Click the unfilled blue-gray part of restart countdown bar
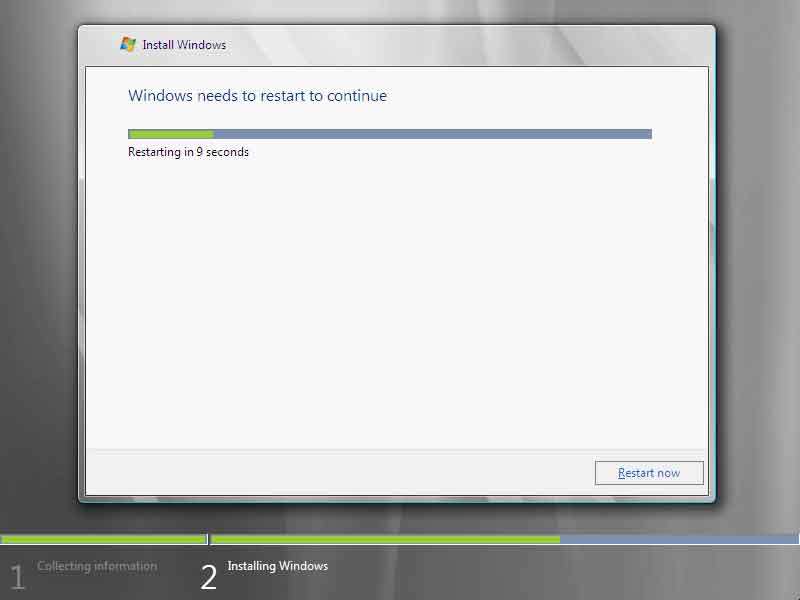This screenshot has height=600, width=800. point(430,134)
